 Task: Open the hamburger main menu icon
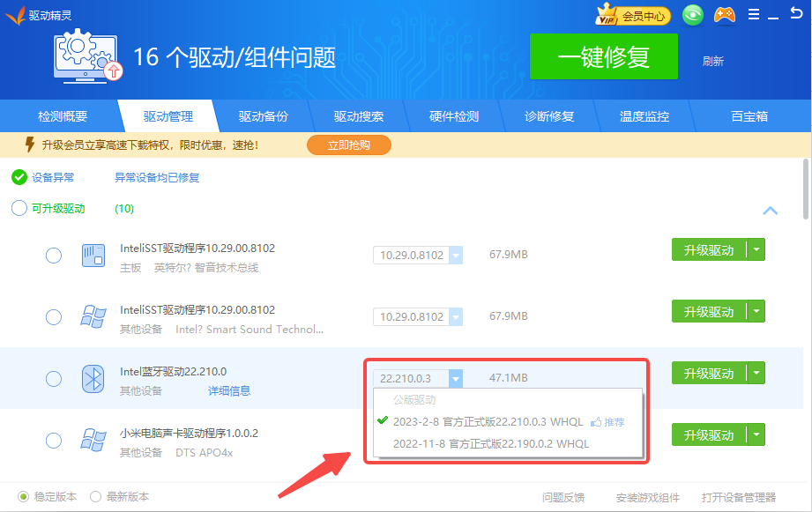753,15
